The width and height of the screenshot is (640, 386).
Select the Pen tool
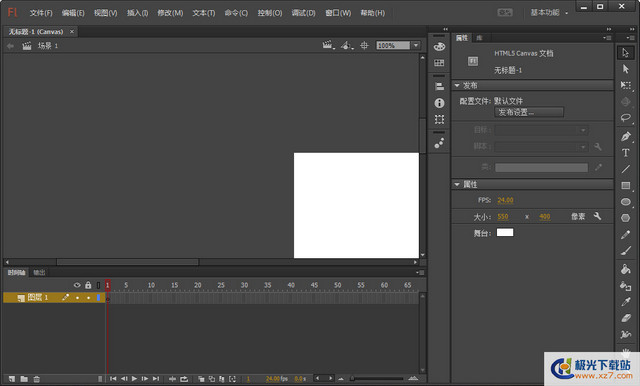[625, 136]
